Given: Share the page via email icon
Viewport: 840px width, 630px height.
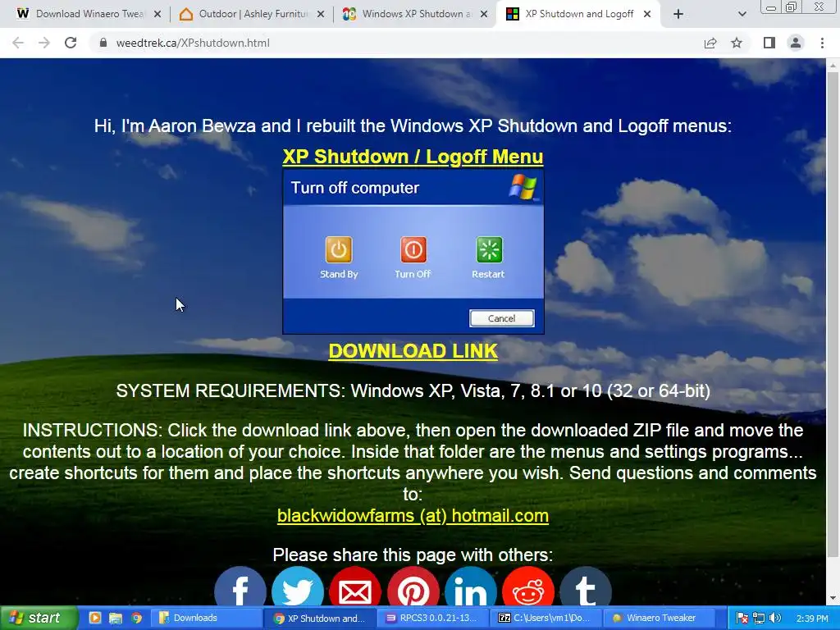Looking at the screenshot, I should point(355,587).
